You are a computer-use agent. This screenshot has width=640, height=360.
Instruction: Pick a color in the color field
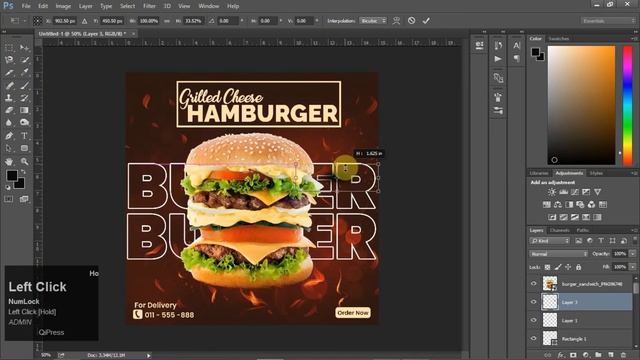pyautogui.click(x=581, y=105)
